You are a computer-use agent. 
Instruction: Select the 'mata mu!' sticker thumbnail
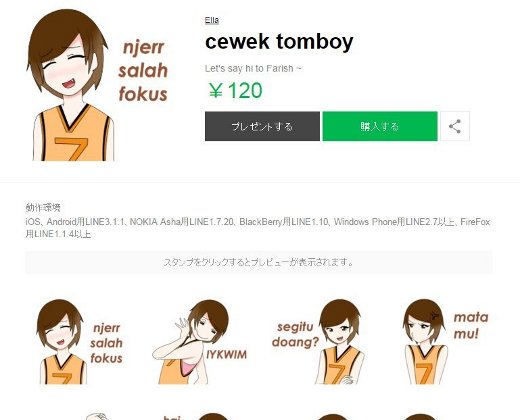pyautogui.click(x=445, y=341)
